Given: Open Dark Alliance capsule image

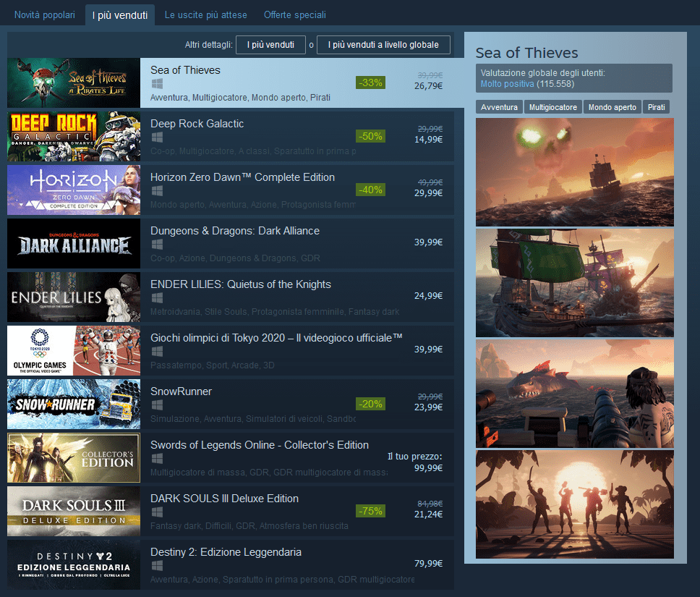Looking at the screenshot, I should 74,244.
